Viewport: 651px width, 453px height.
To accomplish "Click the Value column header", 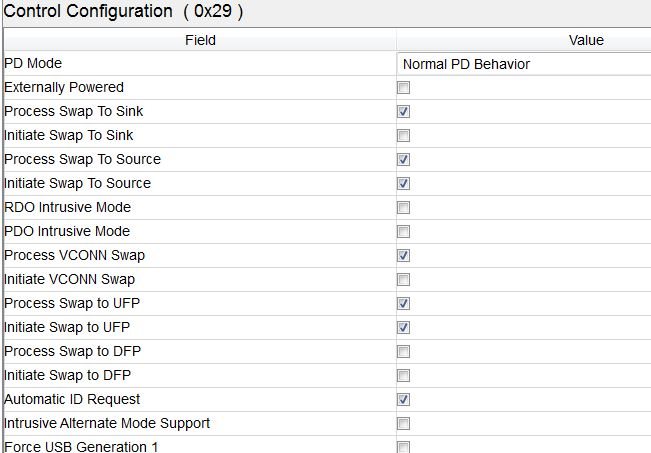I will click(x=586, y=40).
